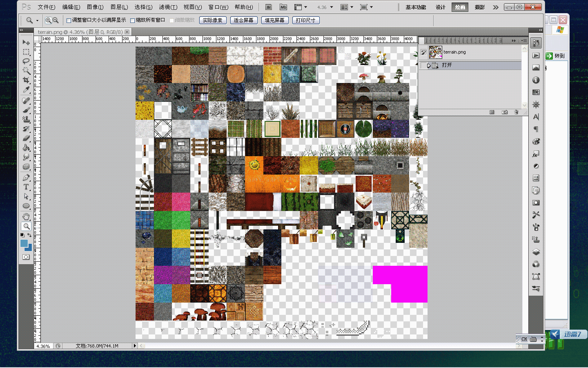This screenshot has height=368, width=588.
Task: Click the 适合屏幕 button
Action: [243, 20]
